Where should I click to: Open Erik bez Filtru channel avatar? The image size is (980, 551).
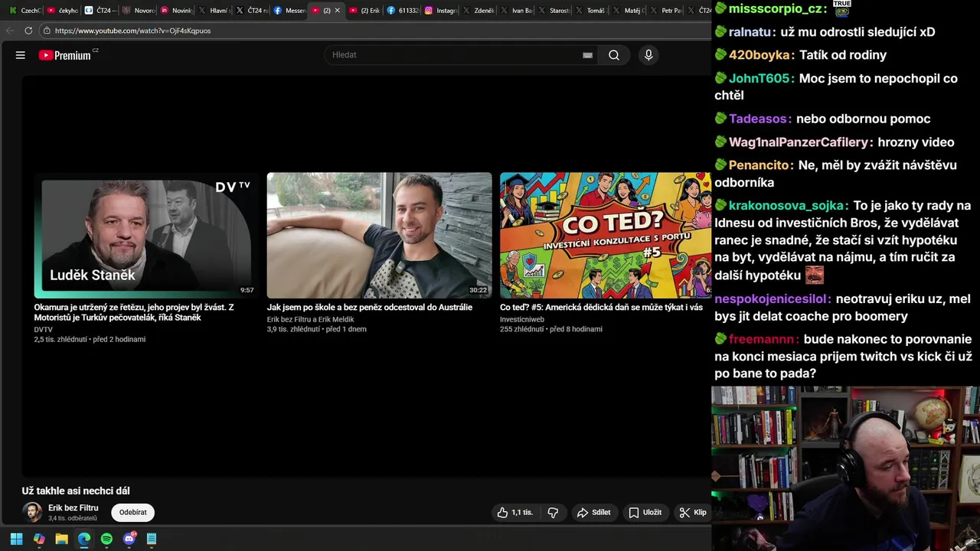point(32,513)
